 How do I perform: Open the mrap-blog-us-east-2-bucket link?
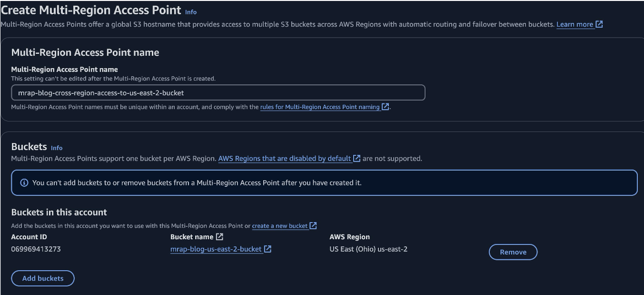pyautogui.click(x=215, y=249)
